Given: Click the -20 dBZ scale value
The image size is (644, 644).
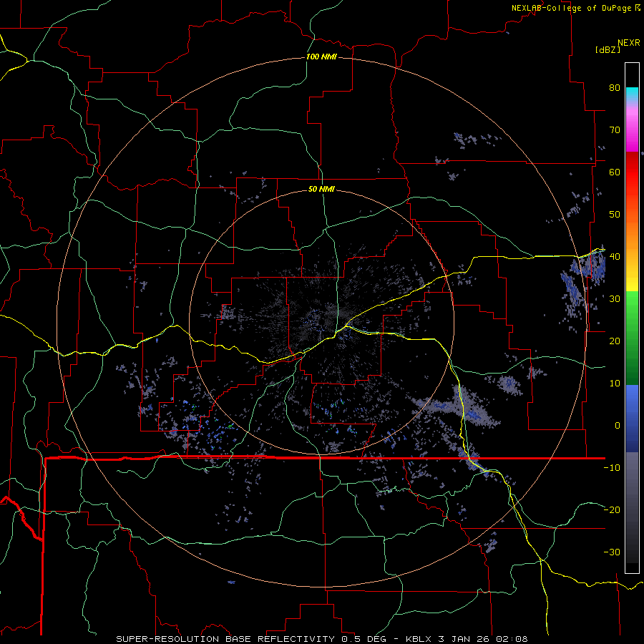Looking at the screenshot, I should (612, 510).
